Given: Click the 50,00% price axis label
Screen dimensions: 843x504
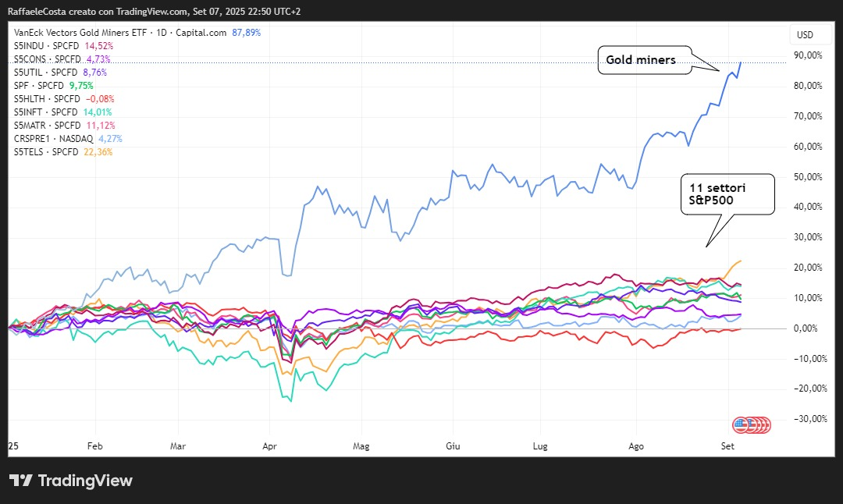Looking at the screenshot, I should coord(808,177).
